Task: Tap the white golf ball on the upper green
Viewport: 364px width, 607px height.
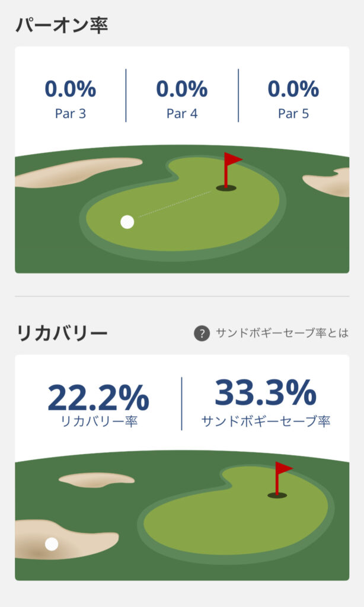Action: (x=127, y=222)
